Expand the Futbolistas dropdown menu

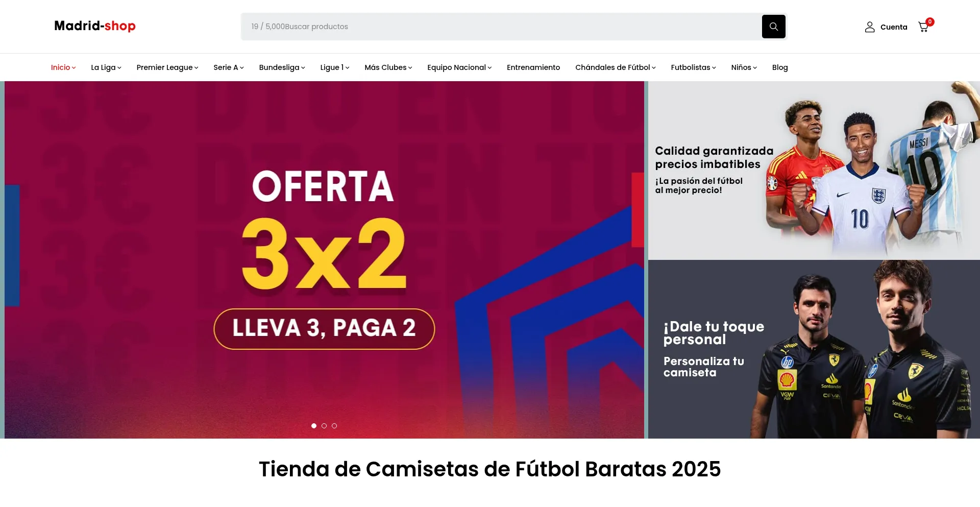pos(693,67)
